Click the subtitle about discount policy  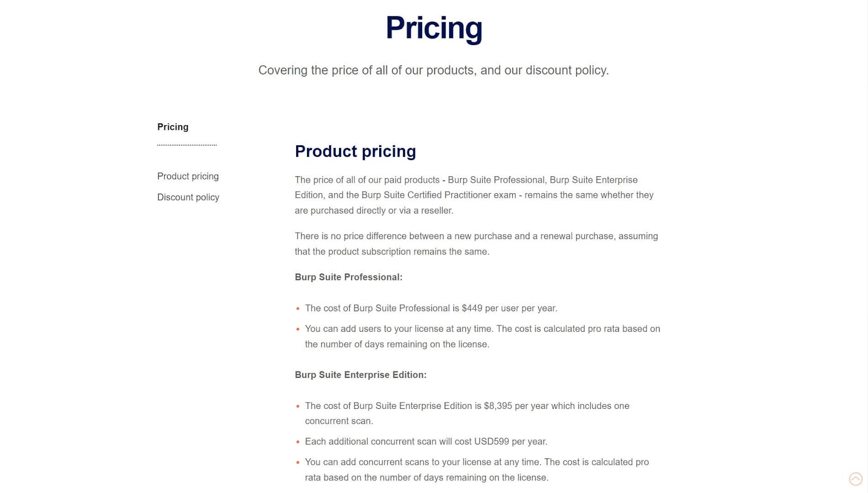click(433, 71)
